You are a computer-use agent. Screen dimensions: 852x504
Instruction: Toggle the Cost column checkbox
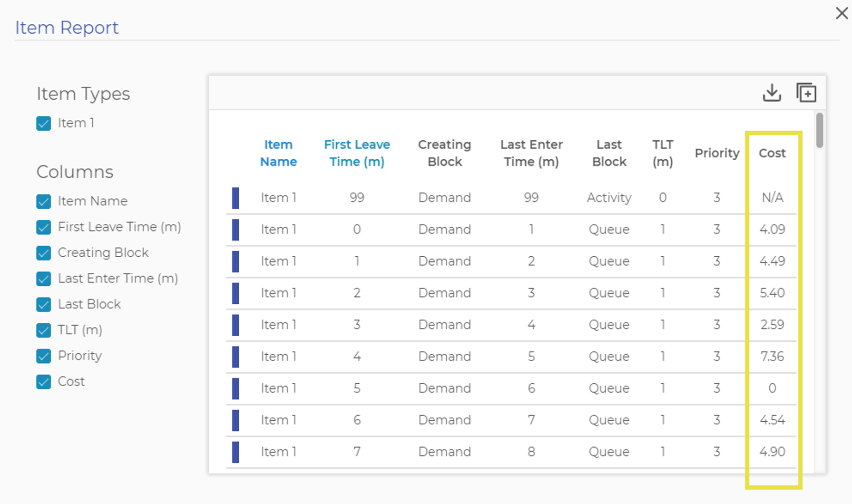(x=44, y=382)
